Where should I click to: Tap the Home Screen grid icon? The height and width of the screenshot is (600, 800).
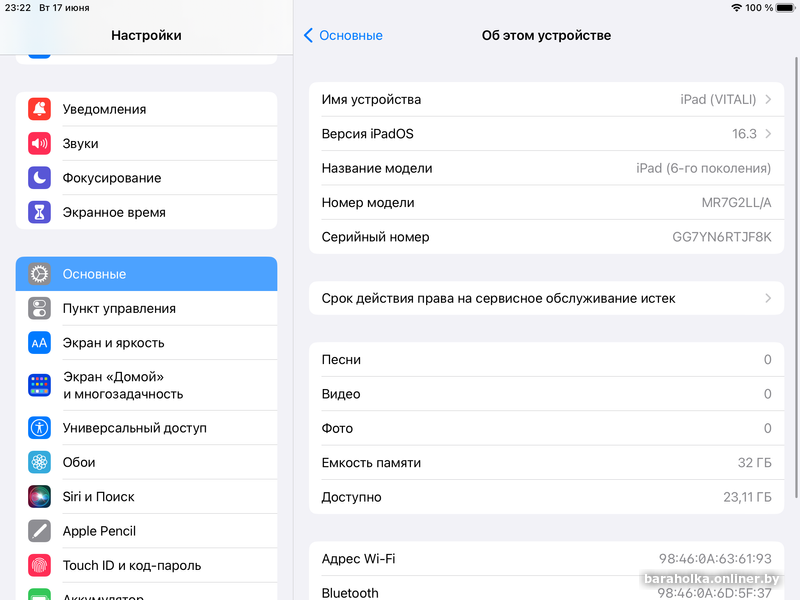pos(39,385)
